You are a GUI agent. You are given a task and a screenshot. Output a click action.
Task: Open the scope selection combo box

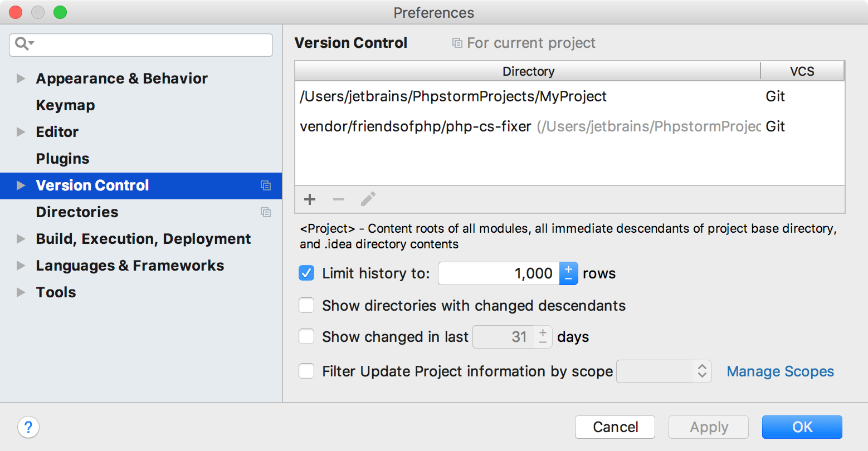[x=663, y=371]
